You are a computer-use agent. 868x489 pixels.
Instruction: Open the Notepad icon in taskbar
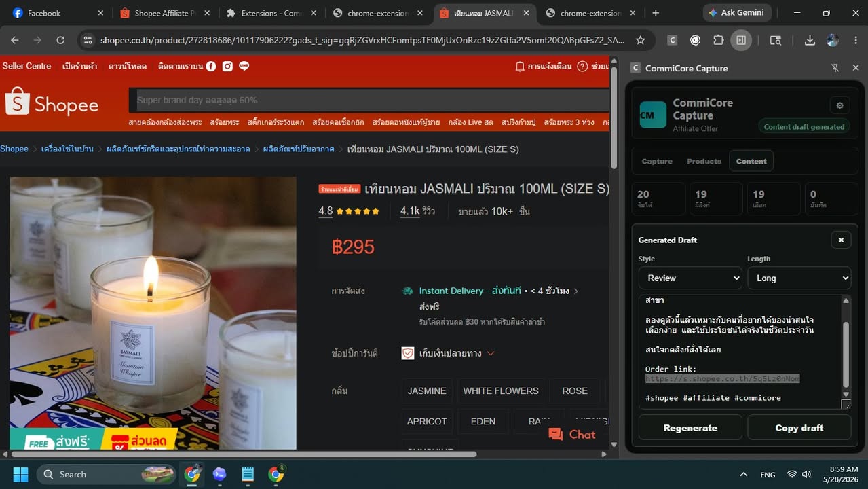click(248, 474)
